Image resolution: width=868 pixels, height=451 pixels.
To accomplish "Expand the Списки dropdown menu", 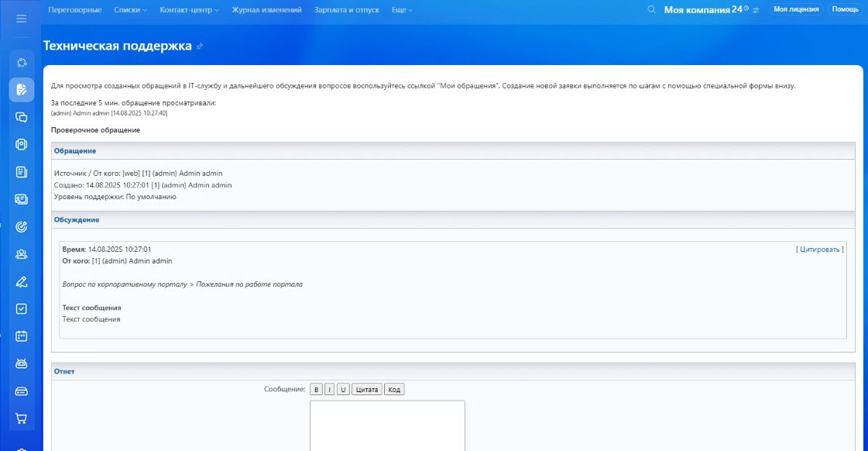I will tap(131, 10).
